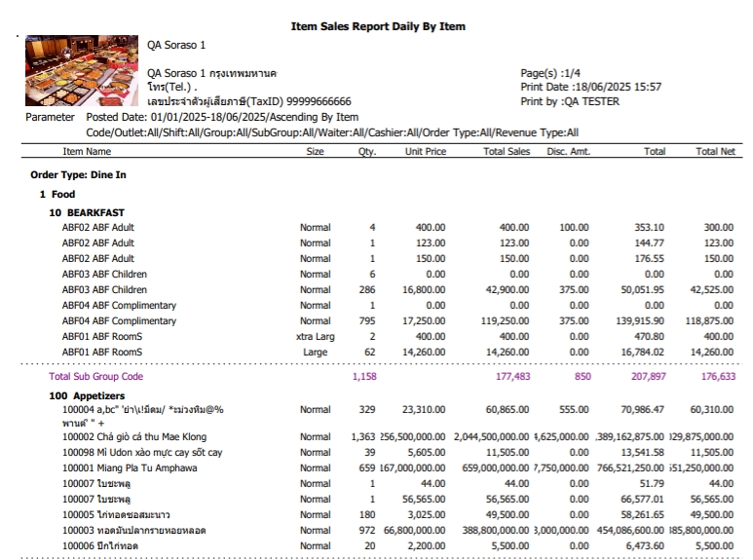This screenshot has height=560, width=753.
Task: Click the 'Disc. Amt.' column header
Action: point(568,152)
